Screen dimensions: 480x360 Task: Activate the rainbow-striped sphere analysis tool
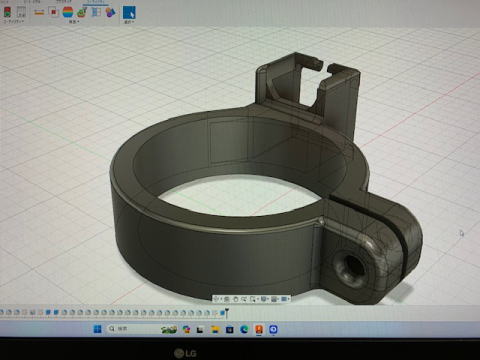click(x=68, y=12)
